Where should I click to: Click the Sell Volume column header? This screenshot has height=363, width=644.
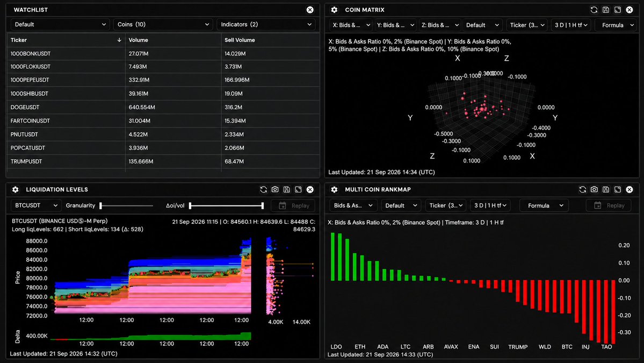(x=240, y=40)
